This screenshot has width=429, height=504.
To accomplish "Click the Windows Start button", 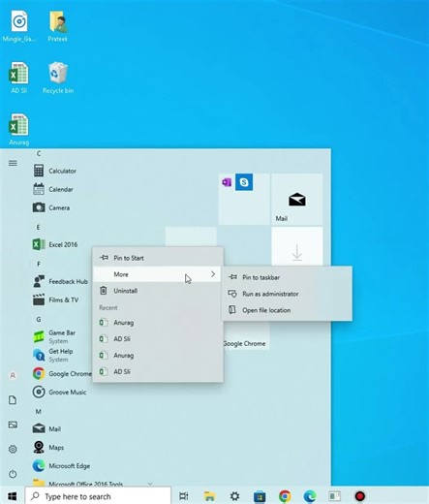I will (13, 496).
